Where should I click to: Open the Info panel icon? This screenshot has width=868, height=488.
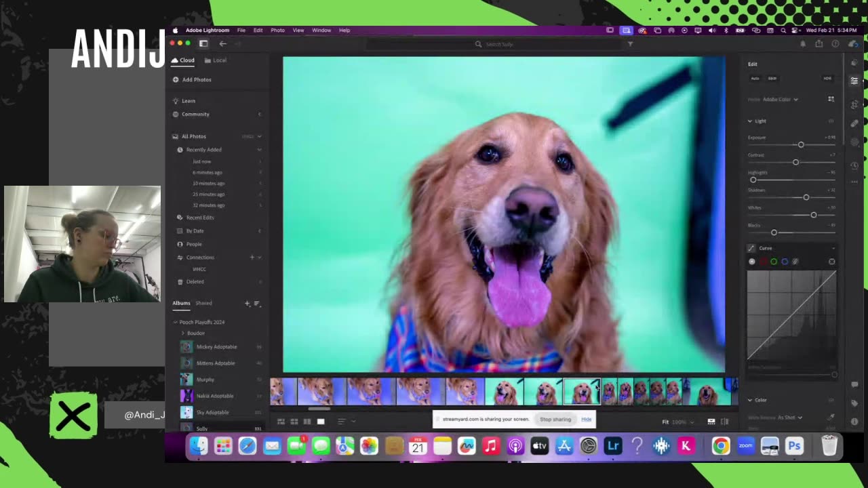[x=854, y=423]
